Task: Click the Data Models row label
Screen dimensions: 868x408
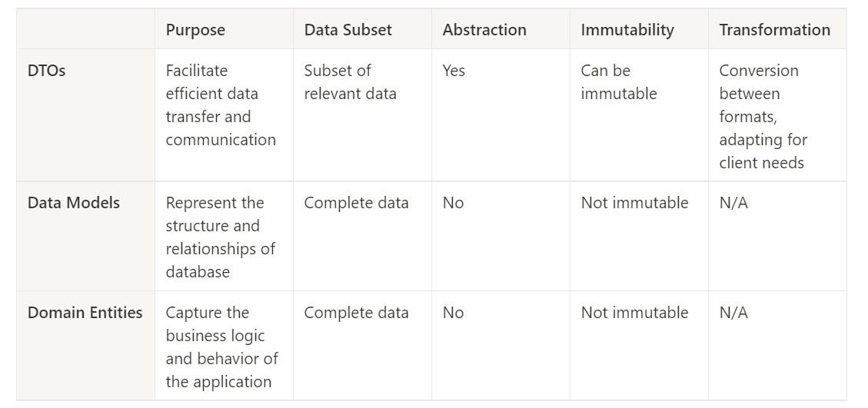Action: pyautogui.click(x=74, y=203)
